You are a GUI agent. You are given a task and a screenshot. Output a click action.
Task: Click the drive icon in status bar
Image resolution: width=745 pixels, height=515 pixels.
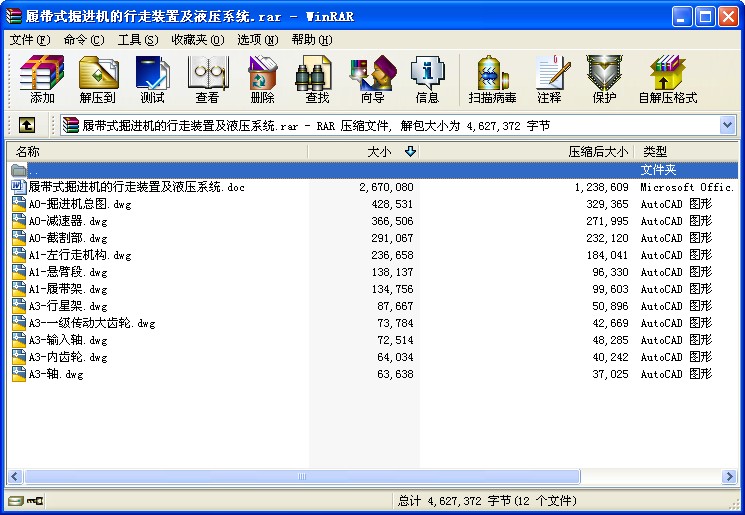[x=16, y=501]
